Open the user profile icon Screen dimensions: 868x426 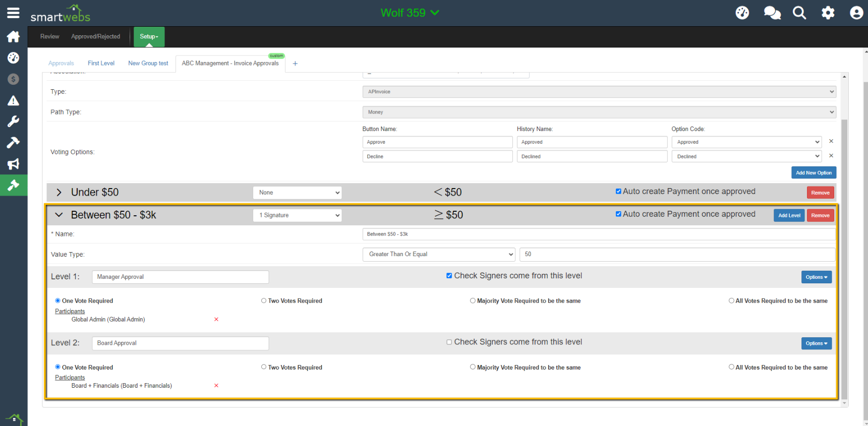click(856, 13)
